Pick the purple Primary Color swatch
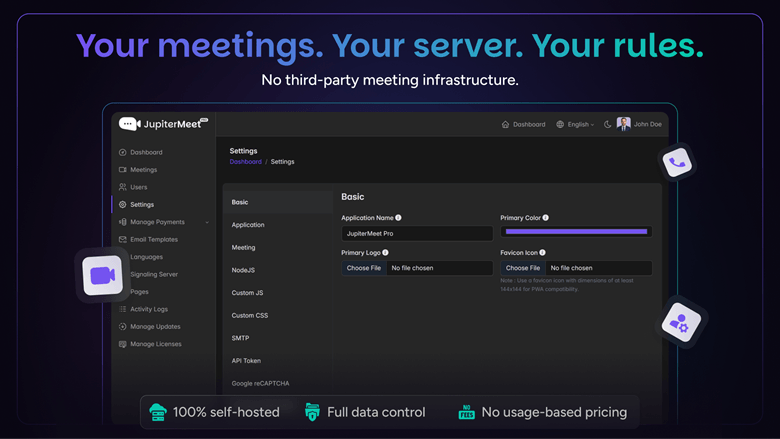The height and width of the screenshot is (439, 780). click(576, 232)
